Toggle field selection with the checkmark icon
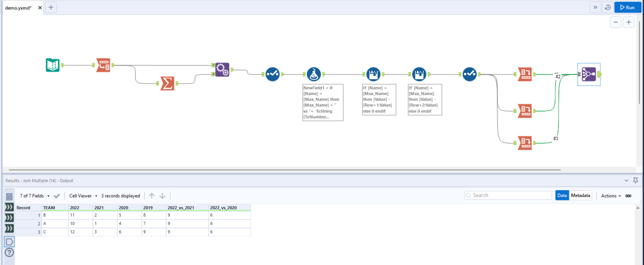644x265 pixels. point(57,196)
